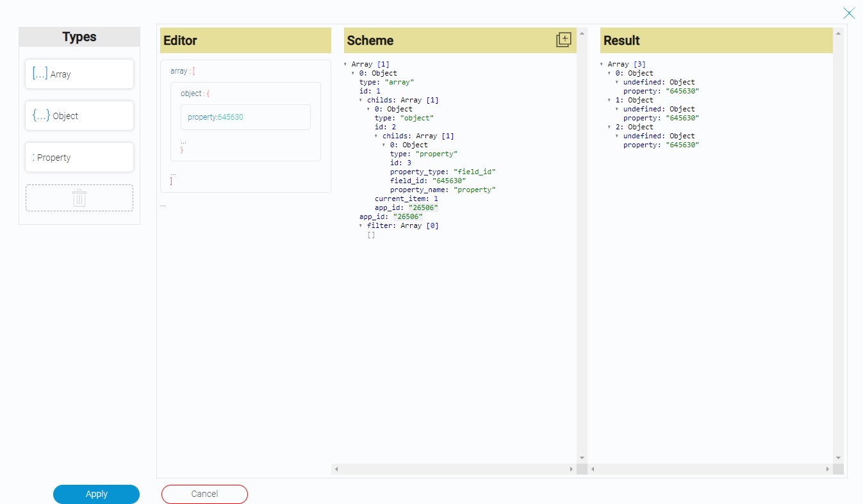Viewport: 863px width, 504px height.
Task: Click the Object curly braces icon
Action: (x=41, y=115)
